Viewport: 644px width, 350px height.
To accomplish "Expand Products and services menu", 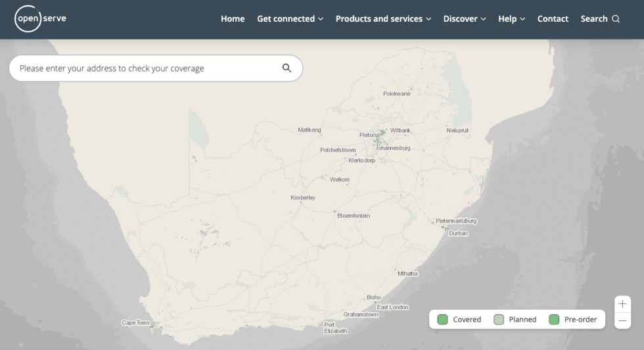I will tap(383, 19).
